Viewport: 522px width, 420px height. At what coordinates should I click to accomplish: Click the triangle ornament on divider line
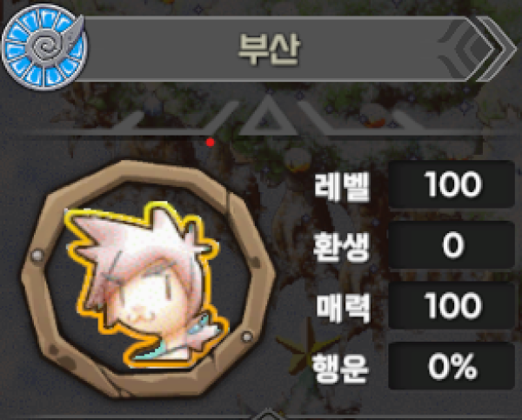pos(268,116)
